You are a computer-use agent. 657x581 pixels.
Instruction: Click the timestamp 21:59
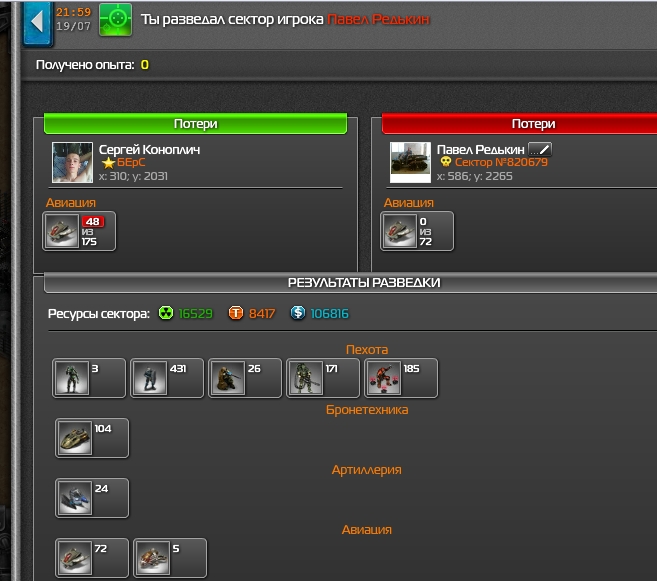[x=73, y=12]
